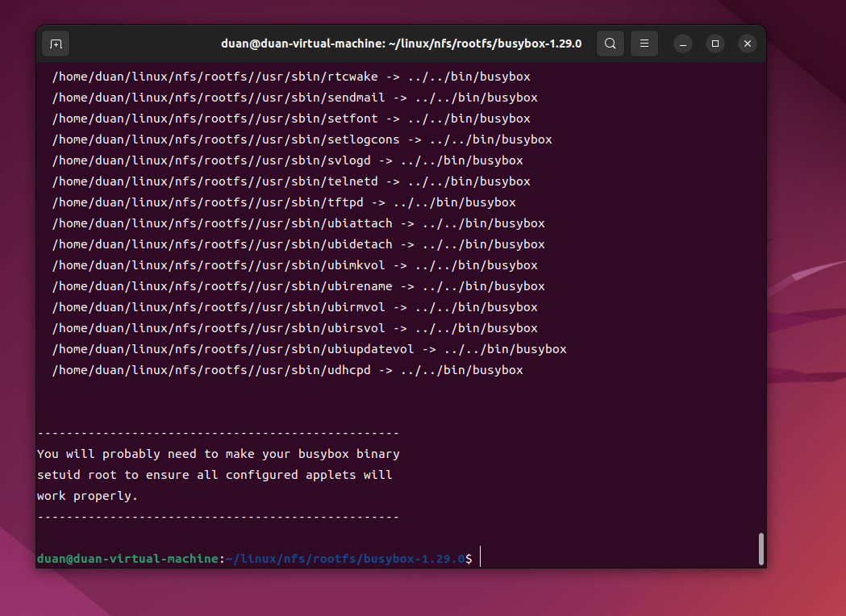This screenshot has width=846, height=616.
Task: Click the 'setuid root to ensure' line
Action: pos(215,475)
